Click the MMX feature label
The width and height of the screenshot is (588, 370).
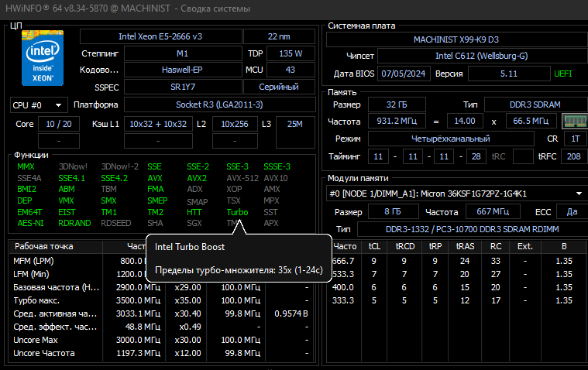[26, 166]
